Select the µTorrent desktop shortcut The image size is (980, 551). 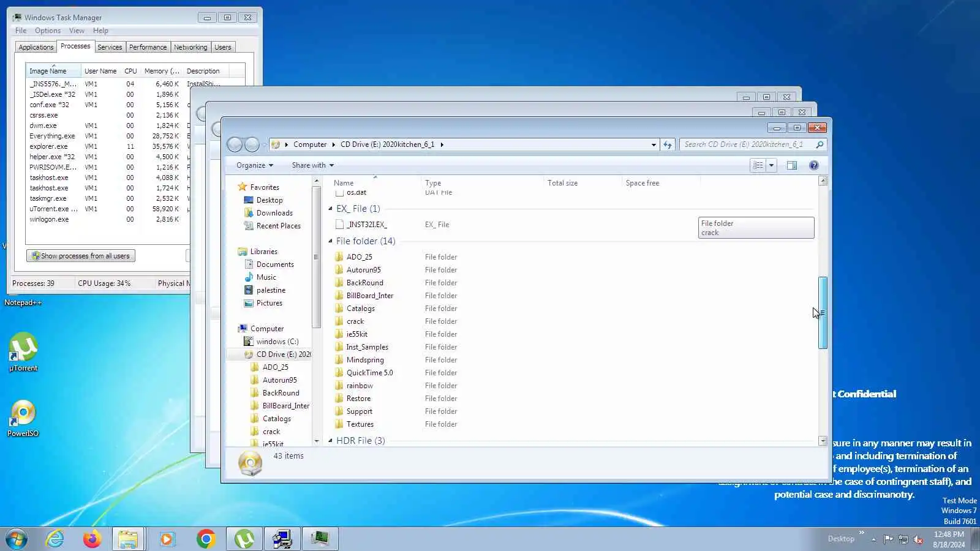pos(23,352)
